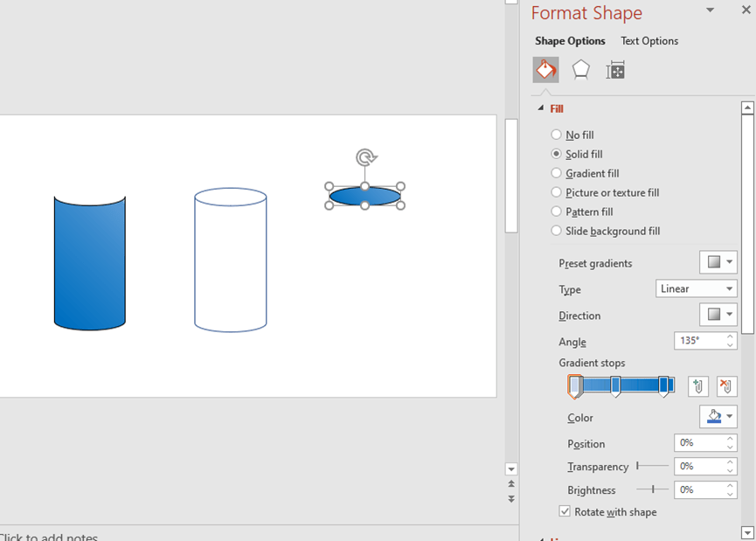Collapse the Fill section
756x541 pixels.
tap(540, 108)
